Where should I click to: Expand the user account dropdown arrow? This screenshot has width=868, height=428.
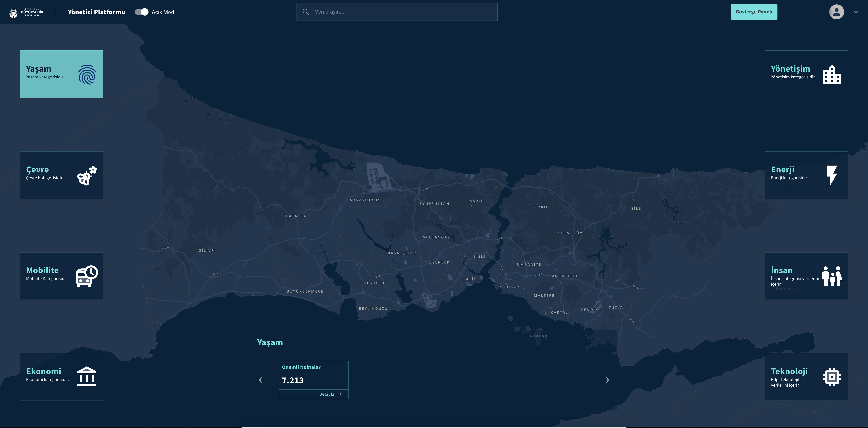856,12
